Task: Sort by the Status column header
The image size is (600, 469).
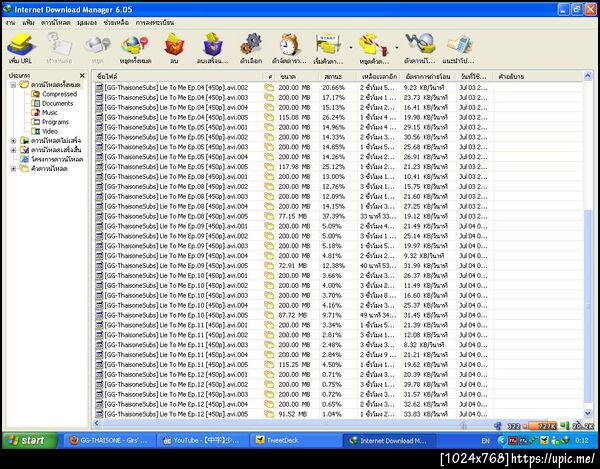Action: pyautogui.click(x=338, y=77)
